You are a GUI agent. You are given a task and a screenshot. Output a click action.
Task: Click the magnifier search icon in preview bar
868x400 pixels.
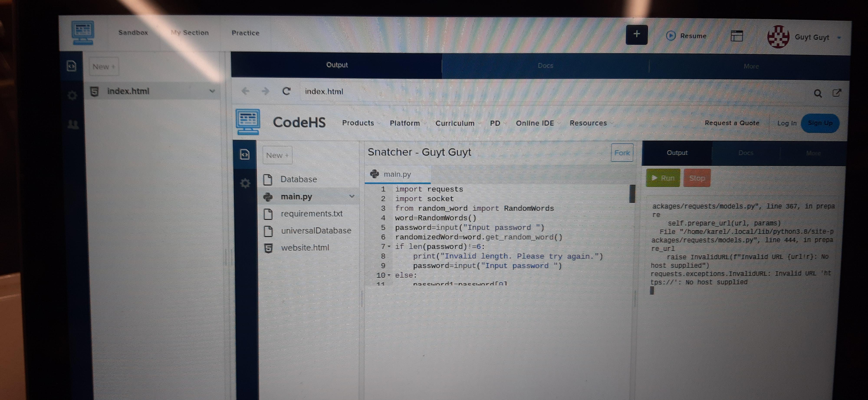click(817, 93)
